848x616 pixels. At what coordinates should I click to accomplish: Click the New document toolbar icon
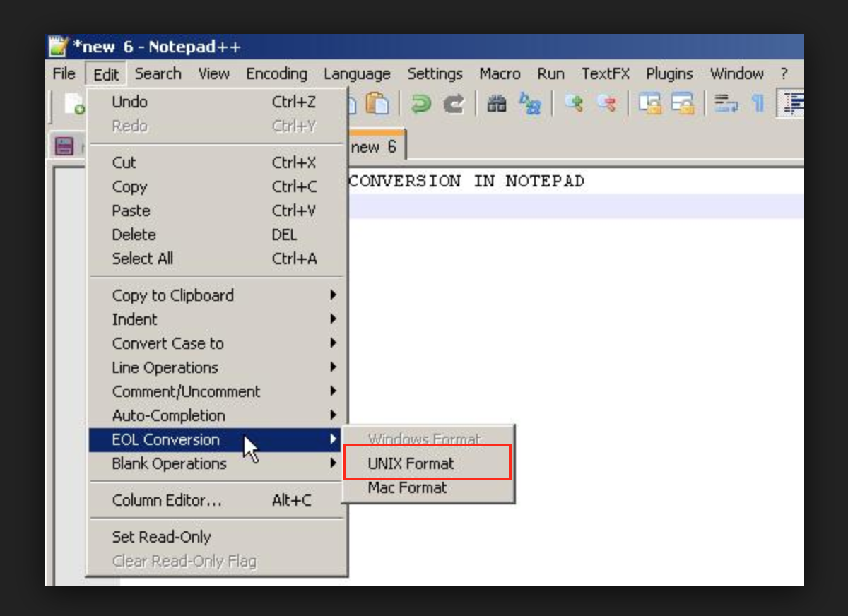point(74,105)
